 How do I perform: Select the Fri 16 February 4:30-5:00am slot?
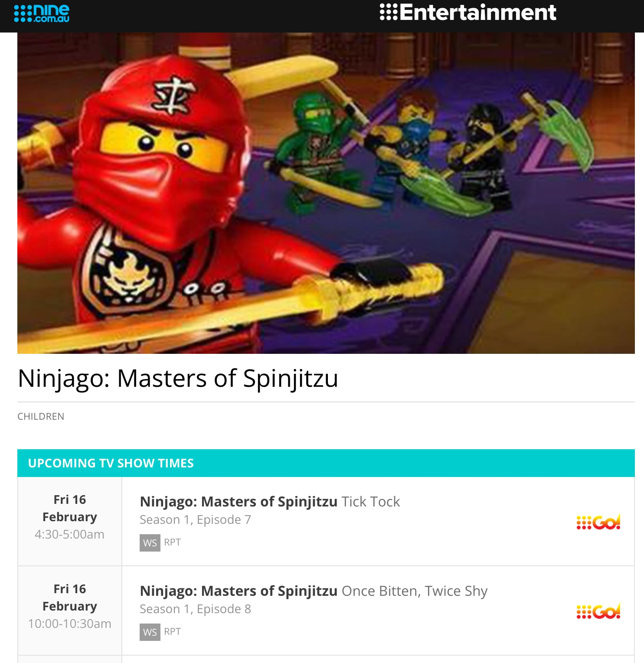pos(70,517)
